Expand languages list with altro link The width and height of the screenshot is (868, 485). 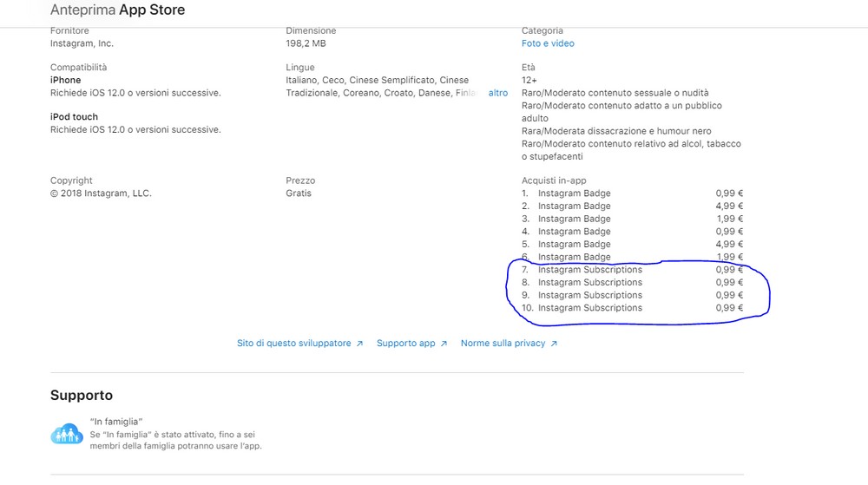click(x=497, y=93)
